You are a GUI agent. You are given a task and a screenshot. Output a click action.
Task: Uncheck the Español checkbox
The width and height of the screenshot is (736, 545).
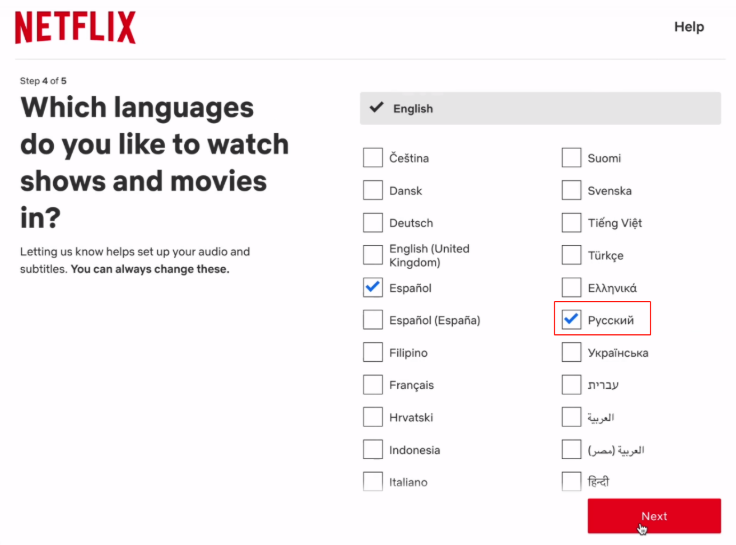pyautogui.click(x=373, y=287)
